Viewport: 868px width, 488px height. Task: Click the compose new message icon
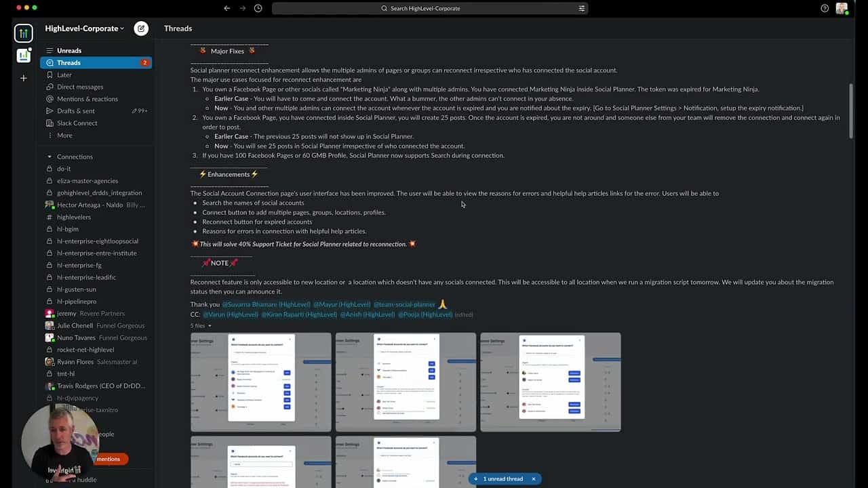[141, 28]
